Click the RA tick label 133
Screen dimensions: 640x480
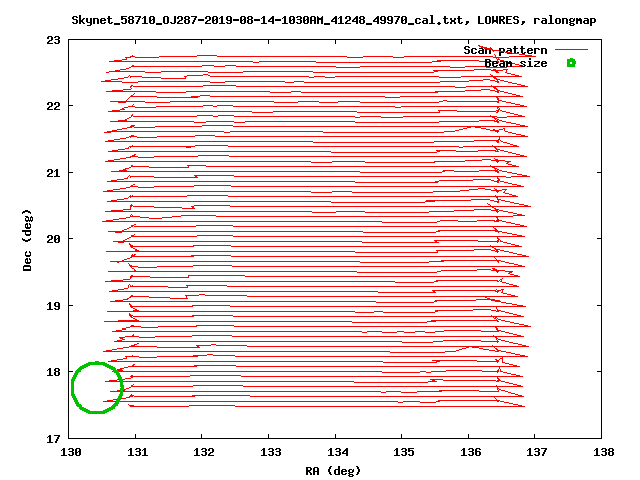(x=271, y=452)
